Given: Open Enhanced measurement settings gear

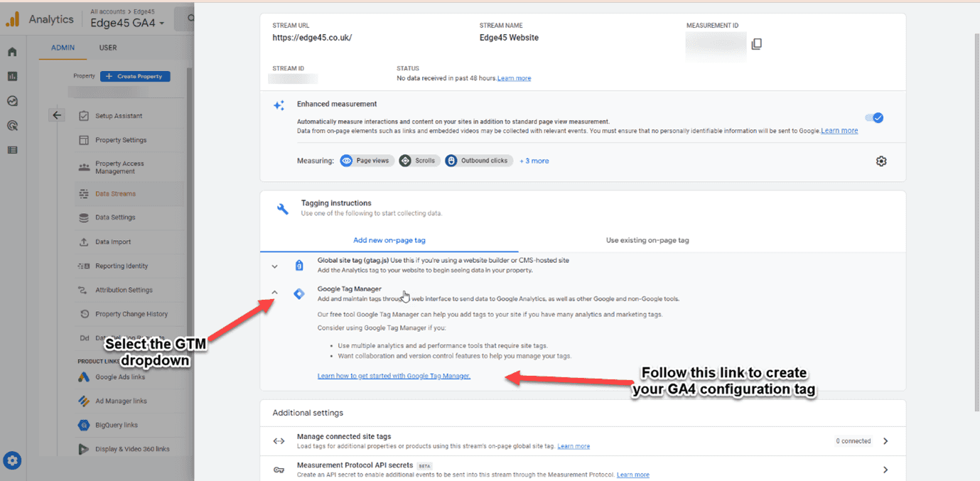Looking at the screenshot, I should pyautogui.click(x=881, y=161).
